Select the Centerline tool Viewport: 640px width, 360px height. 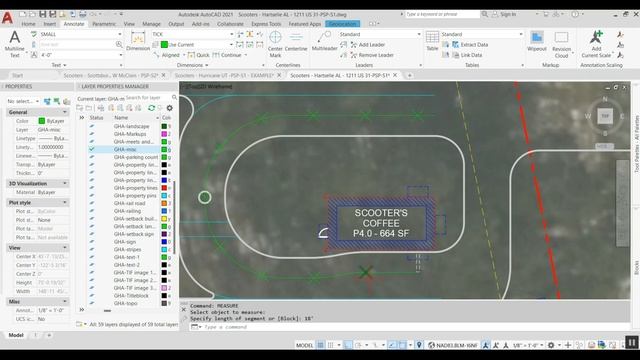tap(296, 41)
